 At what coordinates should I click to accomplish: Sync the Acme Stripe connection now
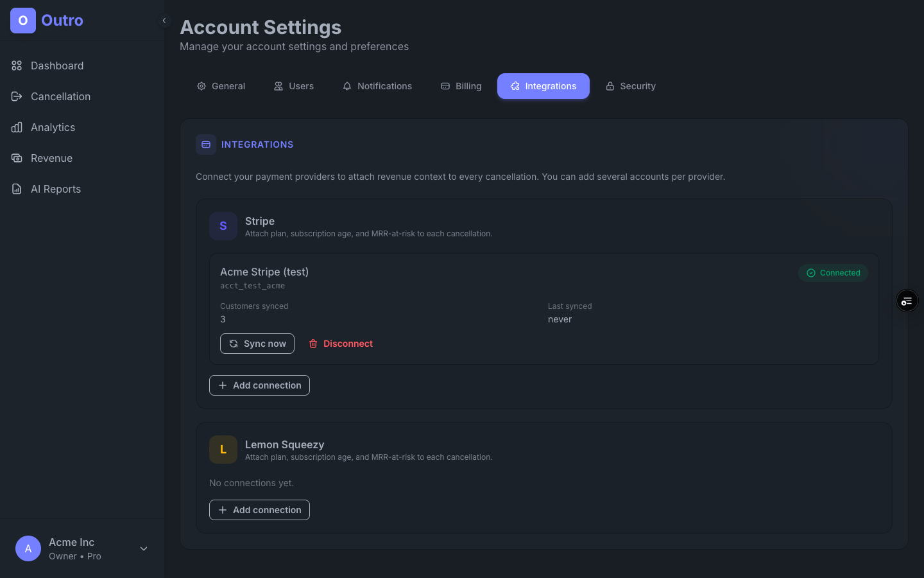pyautogui.click(x=257, y=344)
